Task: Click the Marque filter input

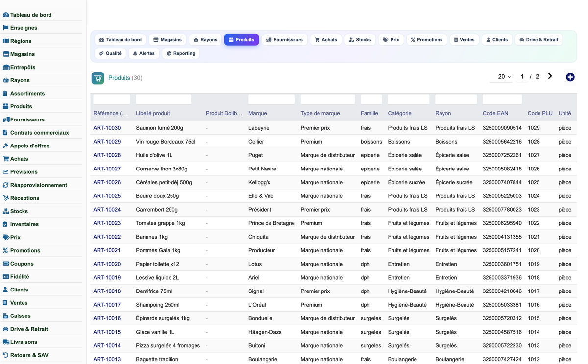Action: coord(271,99)
